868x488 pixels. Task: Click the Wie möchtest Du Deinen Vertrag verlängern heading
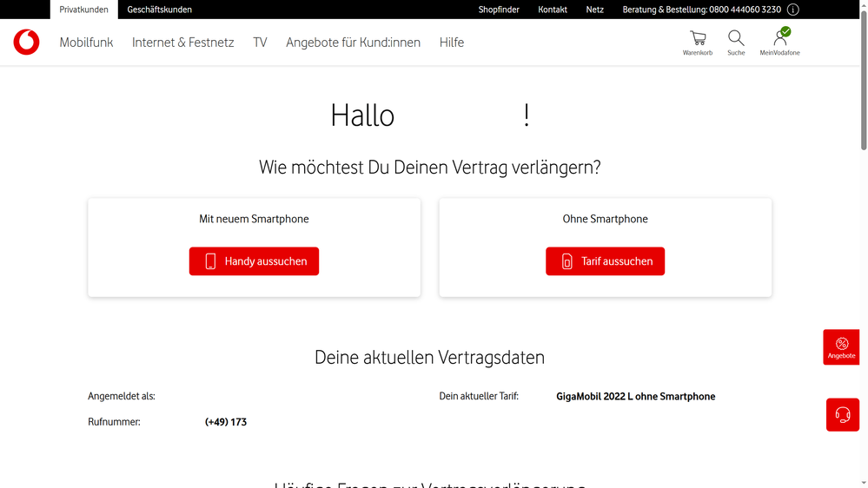tap(429, 167)
